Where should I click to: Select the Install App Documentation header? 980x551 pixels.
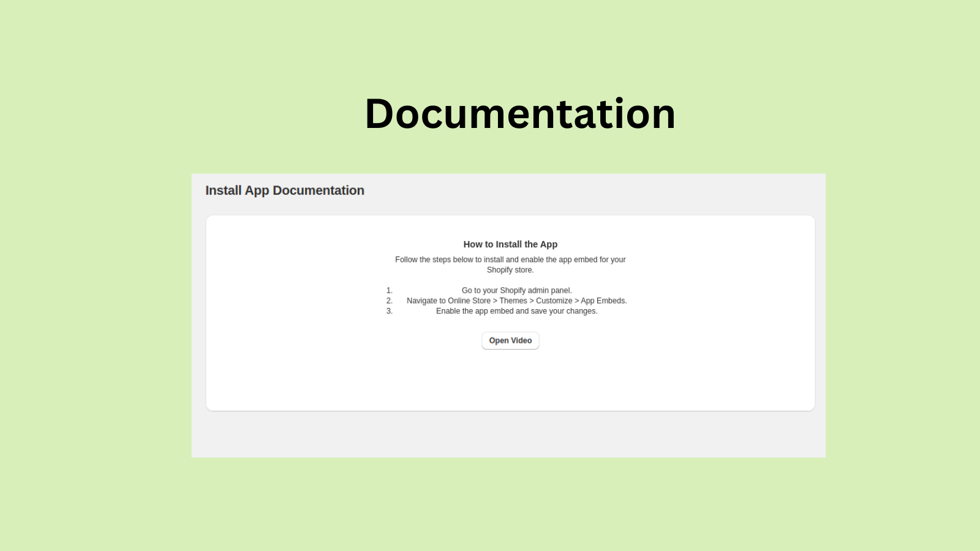284,190
